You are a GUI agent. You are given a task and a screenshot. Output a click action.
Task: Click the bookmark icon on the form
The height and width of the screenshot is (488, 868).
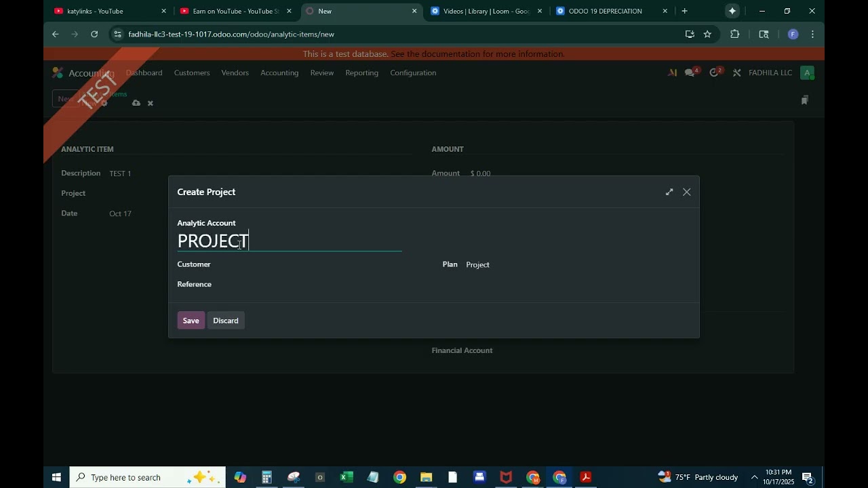[805, 100]
